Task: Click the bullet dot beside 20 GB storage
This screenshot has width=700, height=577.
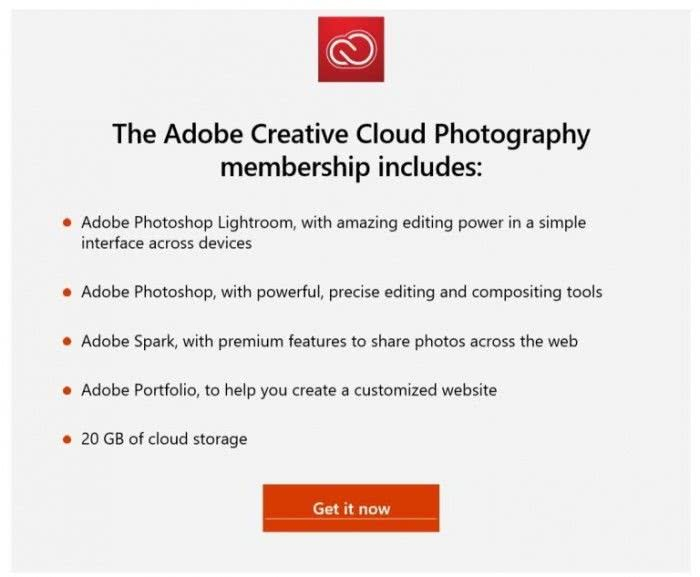Action: coord(67,440)
